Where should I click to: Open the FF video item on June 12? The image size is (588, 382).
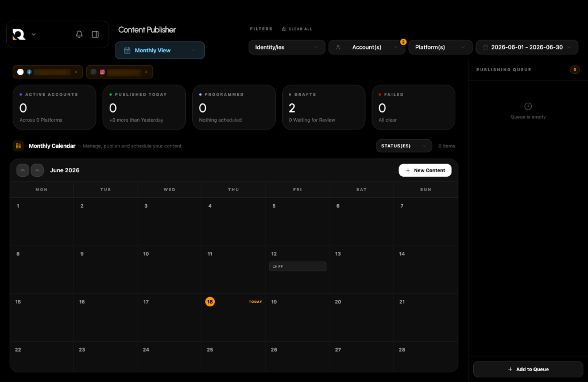click(x=298, y=266)
